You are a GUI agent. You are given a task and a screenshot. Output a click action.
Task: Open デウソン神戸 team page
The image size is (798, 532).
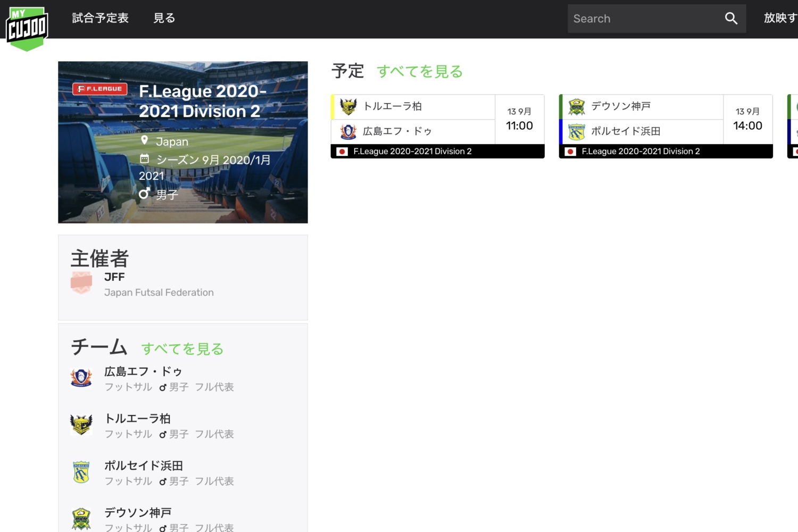[138, 512]
